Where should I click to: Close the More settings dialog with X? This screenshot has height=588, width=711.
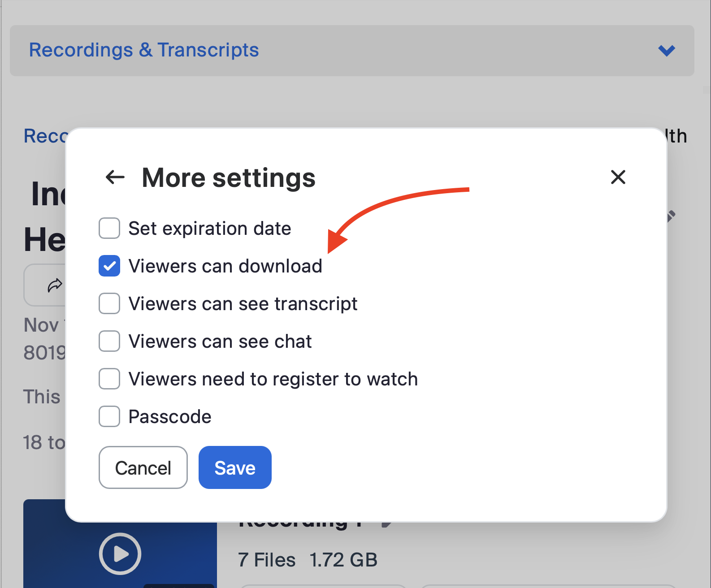coord(618,177)
